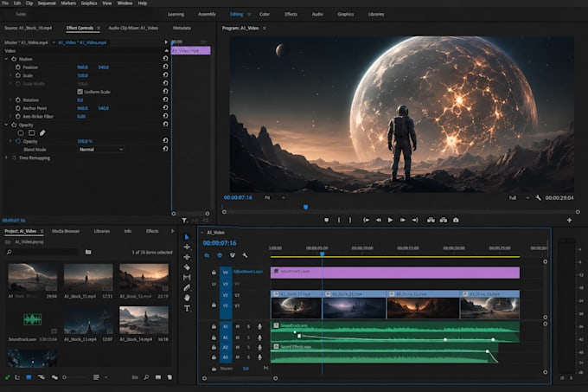Click Program monitor blue playhead marker
This screenshot has height=392, width=588.
305,207
